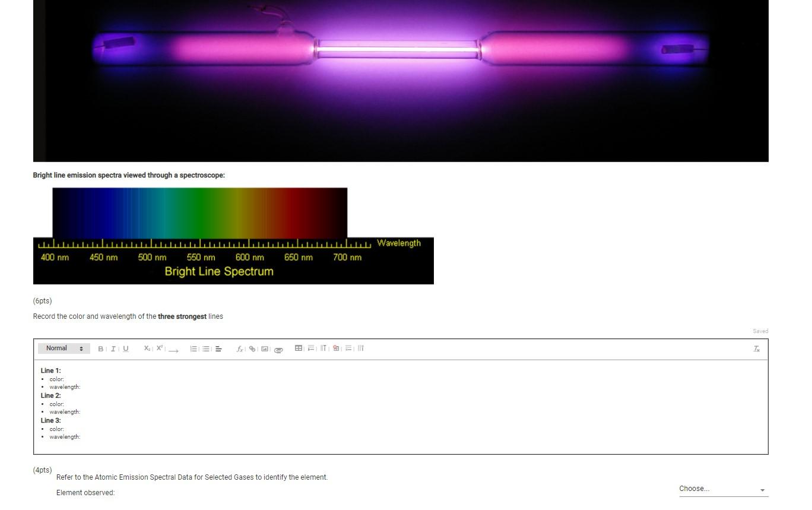Create a bulleted list
This screenshot has width=812, height=510.
click(205, 349)
